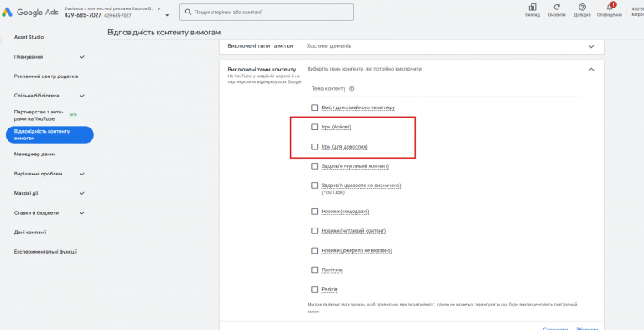Expand the Виключені типи та мітки section
This screenshot has height=330, width=644.
(x=591, y=46)
